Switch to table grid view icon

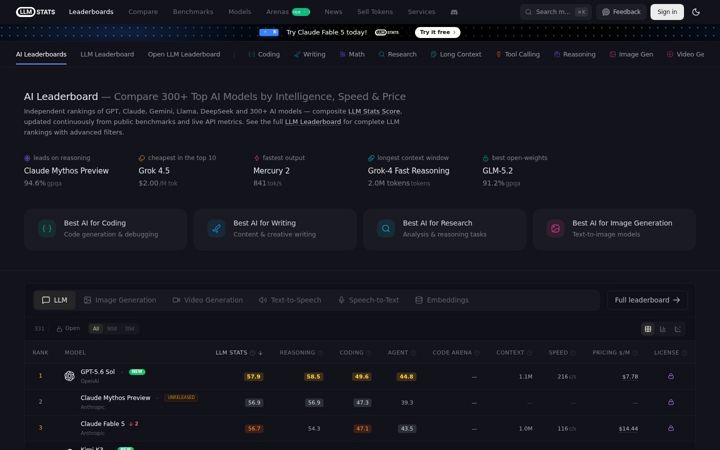[x=648, y=329]
